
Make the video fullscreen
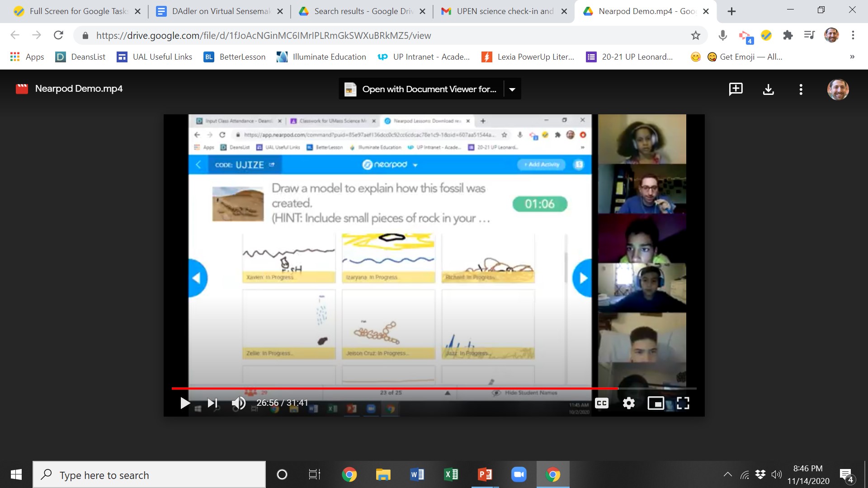tap(684, 403)
